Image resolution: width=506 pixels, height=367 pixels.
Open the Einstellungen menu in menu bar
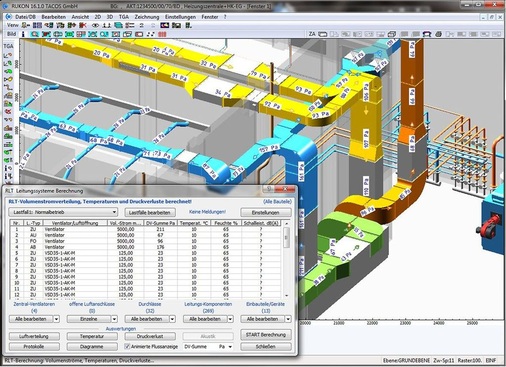pyautogui.click(x=180, y=17)
